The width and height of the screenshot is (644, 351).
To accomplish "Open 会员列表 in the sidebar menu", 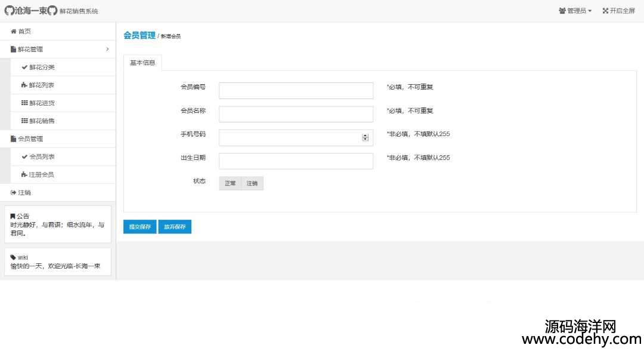I will (42, 157).
